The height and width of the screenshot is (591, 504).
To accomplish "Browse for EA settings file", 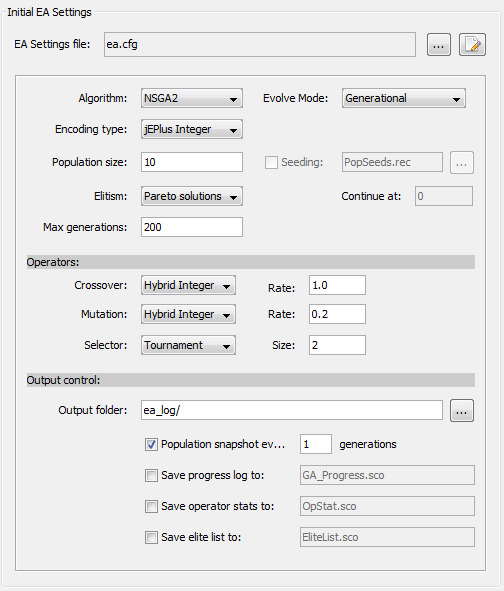I will [438, 45].
